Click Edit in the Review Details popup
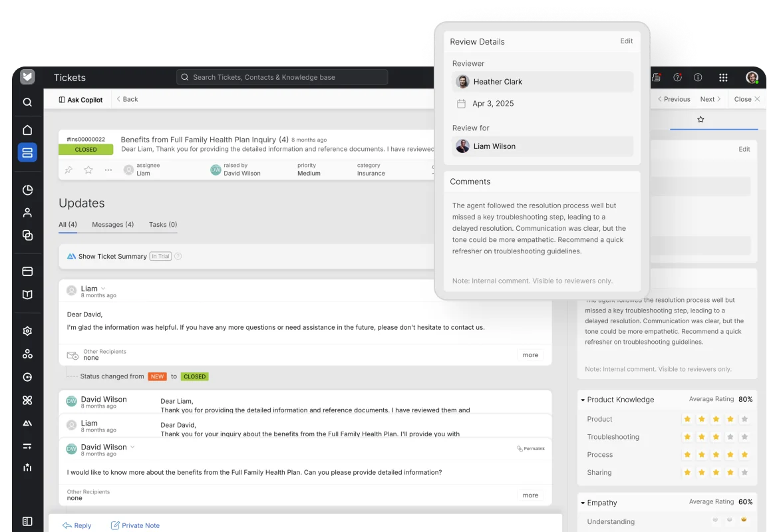777x532 pixels. (x=627, y=41)
